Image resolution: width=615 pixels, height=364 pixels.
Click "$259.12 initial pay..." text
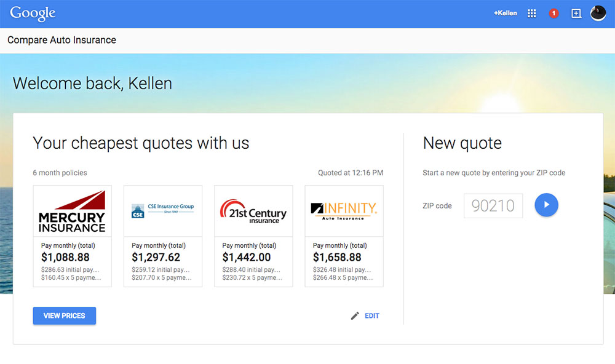(161, 269)
